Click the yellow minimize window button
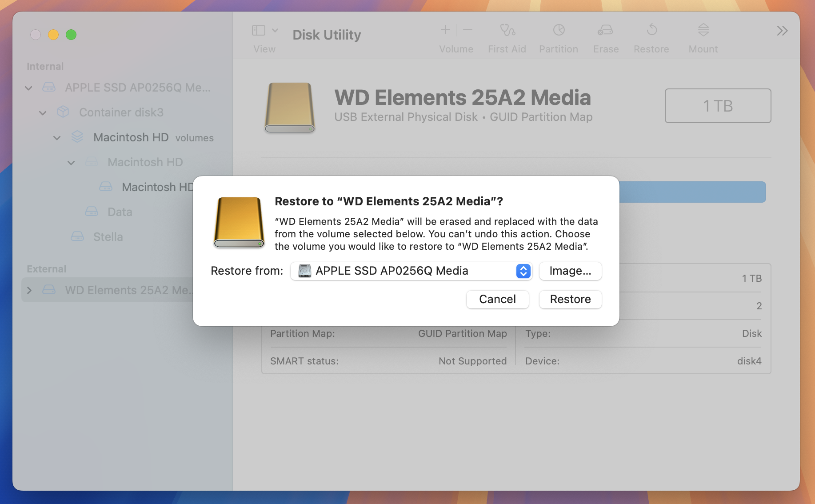This screenshot has width=815, height=504. pos(53,35)
